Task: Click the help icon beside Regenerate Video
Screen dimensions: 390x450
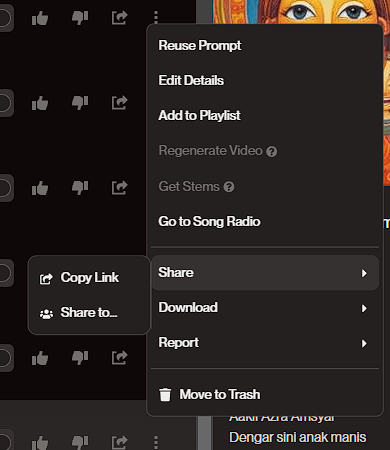Action: click(272, 152)
